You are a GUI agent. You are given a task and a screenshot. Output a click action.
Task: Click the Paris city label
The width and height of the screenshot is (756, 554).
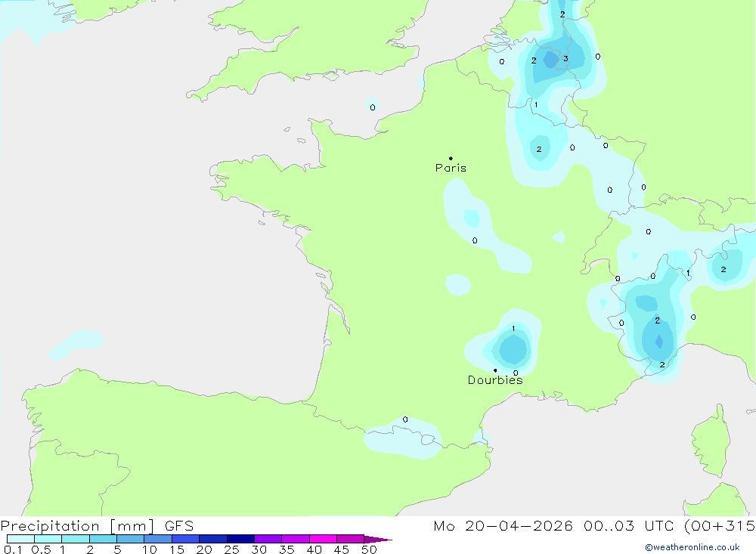click(451, 168)
